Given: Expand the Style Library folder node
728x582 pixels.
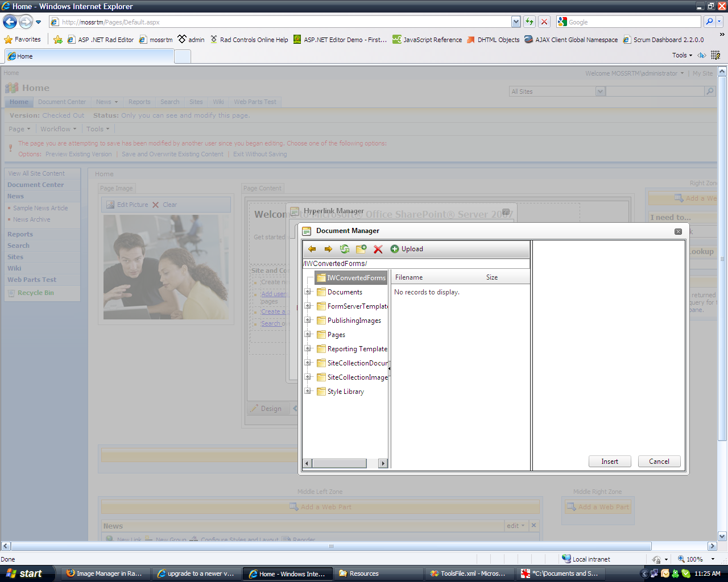Looking at the screenshot, I should coord(308,392).
